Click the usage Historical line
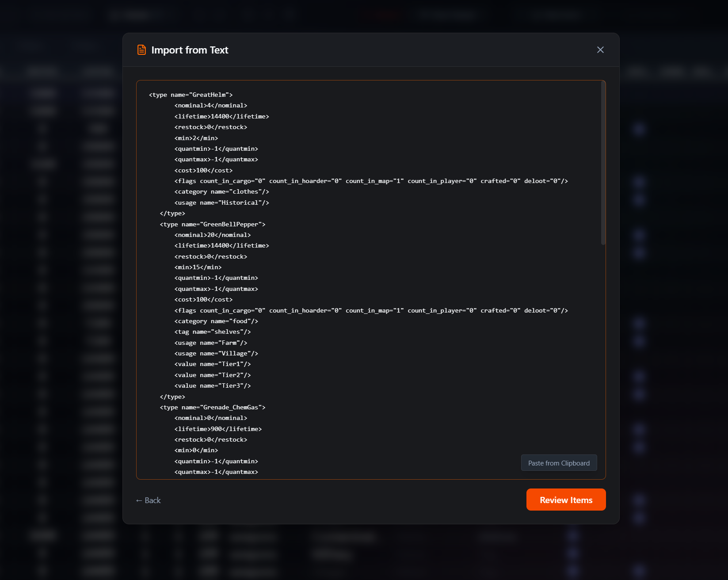Image resolution: width=728 pixels, height=580 pixels. point(221,202)
